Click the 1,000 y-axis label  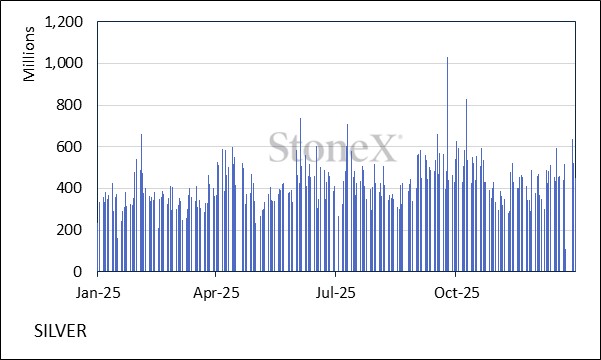[x=64, y=63]
